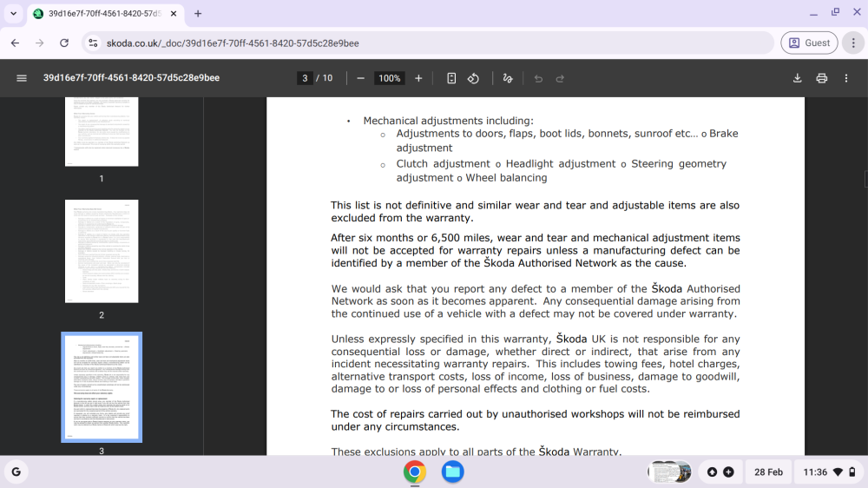Click Chrome icon in the shelf
This screenshot has height=488, width=868.
(x=415, y=472)
